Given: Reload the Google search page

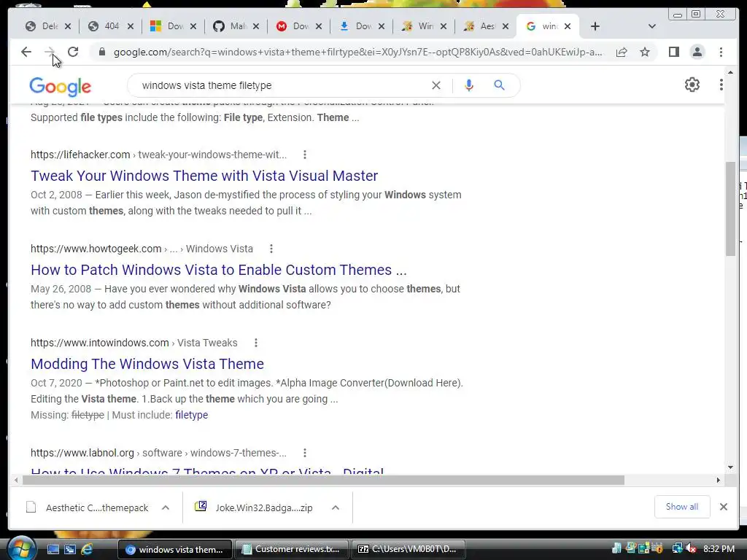Looking at the screenshot, I should (73, 52).
